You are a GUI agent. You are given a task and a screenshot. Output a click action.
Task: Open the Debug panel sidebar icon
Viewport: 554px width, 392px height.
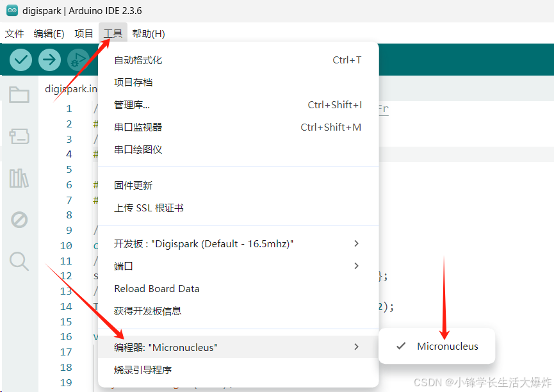coord(19,219)
